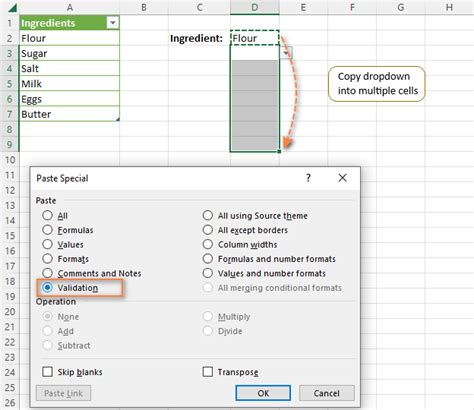The image size is (474, 410).
Task: Click the Cancel button
Action: point(327,393)
